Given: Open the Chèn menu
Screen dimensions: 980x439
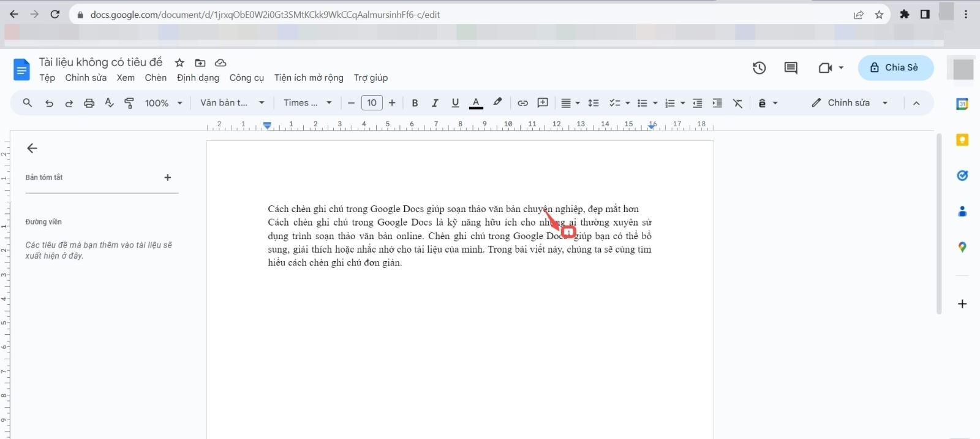Looking at the screenshot, I should point(156,78).
